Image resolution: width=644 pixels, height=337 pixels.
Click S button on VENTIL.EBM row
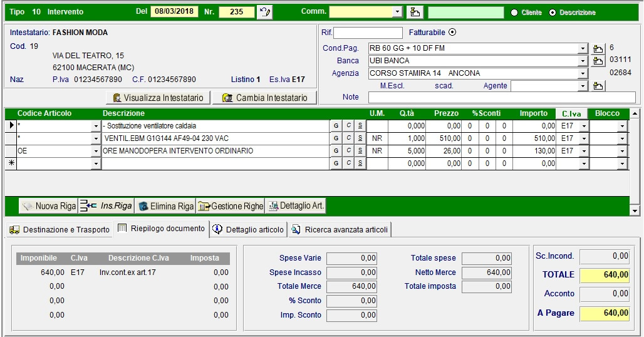pyautogui.click(x=360, y=138)
